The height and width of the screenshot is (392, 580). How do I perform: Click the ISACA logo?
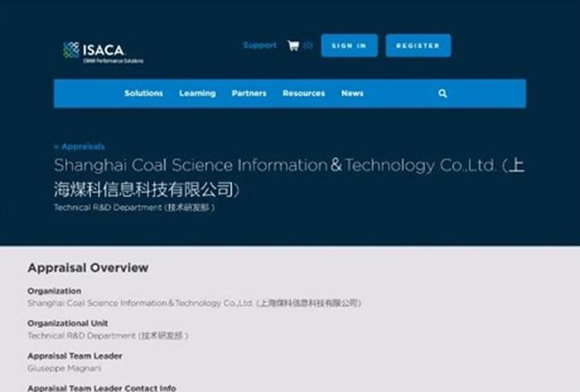coord(102,52)
